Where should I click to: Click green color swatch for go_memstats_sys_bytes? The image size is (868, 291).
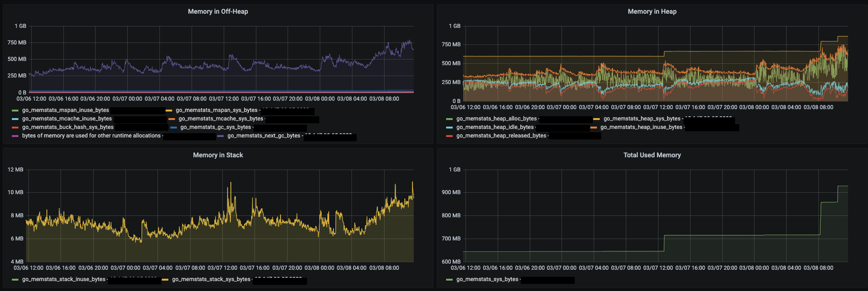(449, 280)
